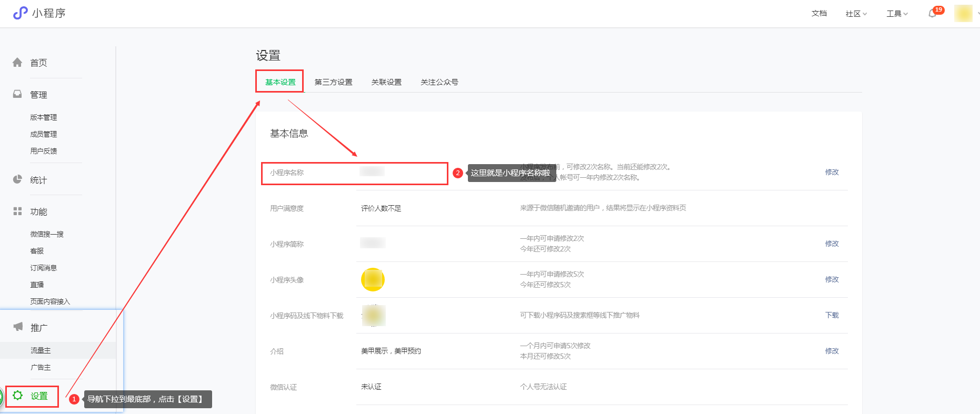Click the 设置 gear icon

[x=18, y=395]
